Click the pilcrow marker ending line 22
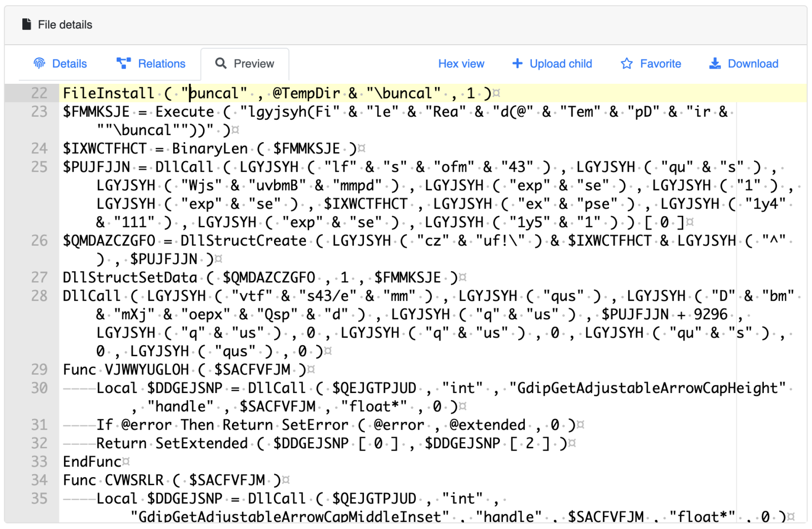This screenshot has height=529, width=812. click(496, 92)
